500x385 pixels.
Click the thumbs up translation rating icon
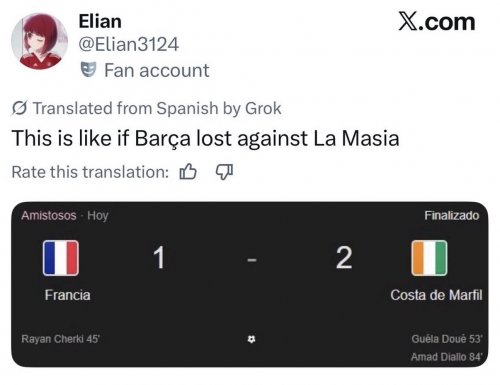click(x=188, y=172)
